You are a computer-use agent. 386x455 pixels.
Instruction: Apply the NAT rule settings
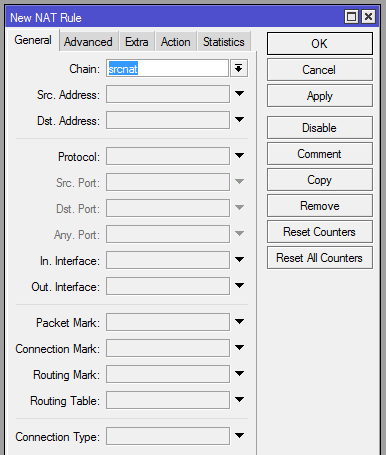coord(320,96)
